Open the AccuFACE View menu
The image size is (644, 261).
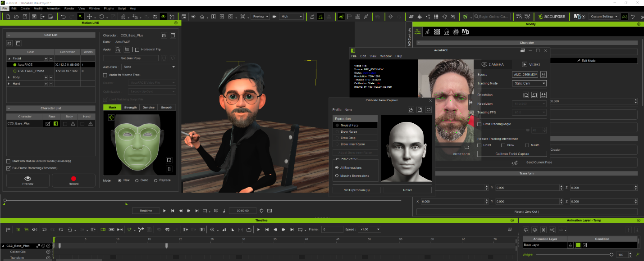pos(373,56)
